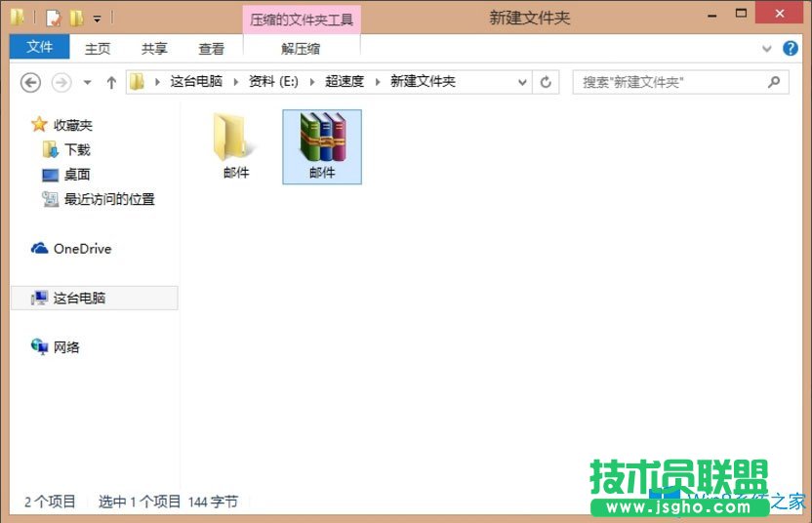Click 这台电脑 in address breadcrumb
Screen dimensions: 812x523
click(196, 81)
